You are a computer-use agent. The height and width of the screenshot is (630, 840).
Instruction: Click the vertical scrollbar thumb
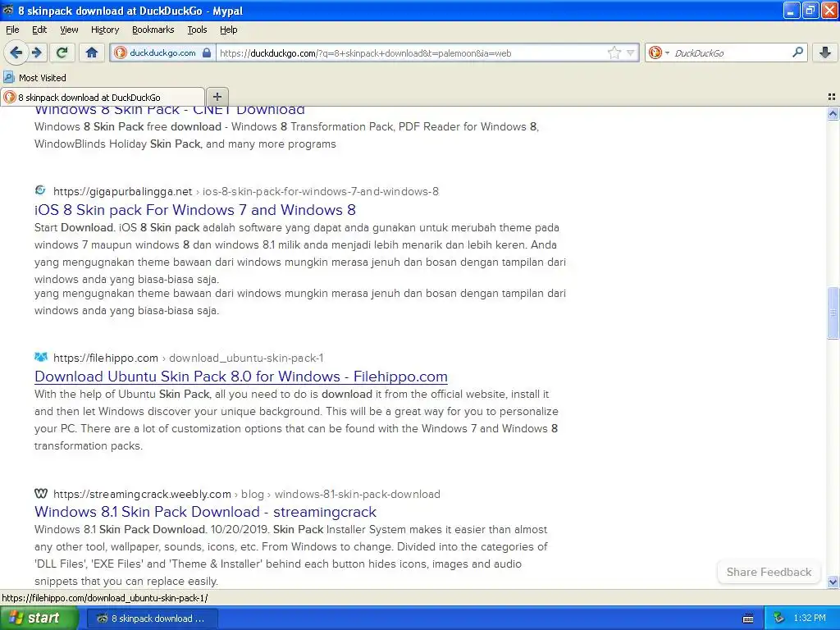833,313
